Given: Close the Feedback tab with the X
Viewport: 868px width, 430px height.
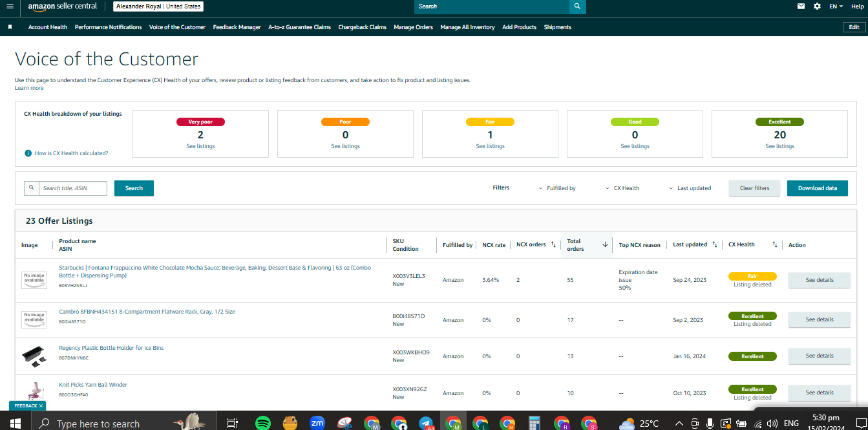Looking at the screenshot, I should [41, 406].
